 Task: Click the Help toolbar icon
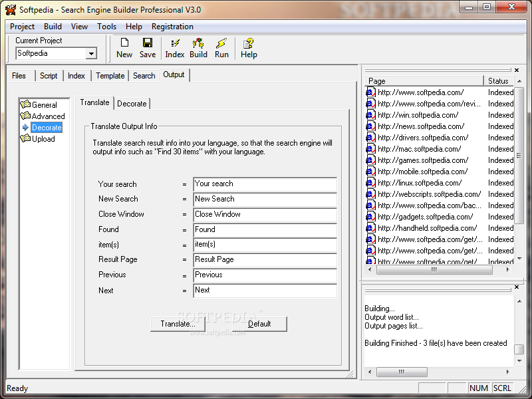click(x=248, y=43)
